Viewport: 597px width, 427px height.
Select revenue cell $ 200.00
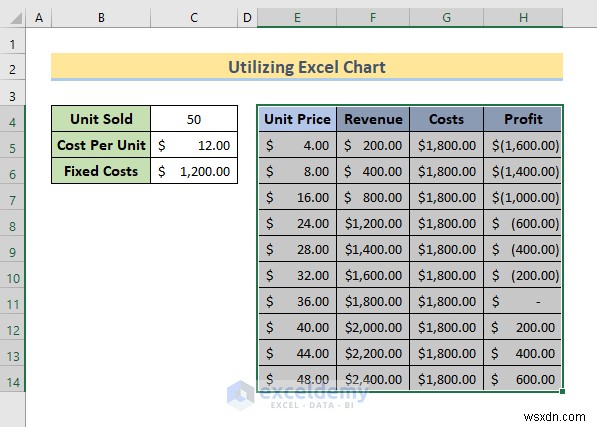tap(373, 145)
